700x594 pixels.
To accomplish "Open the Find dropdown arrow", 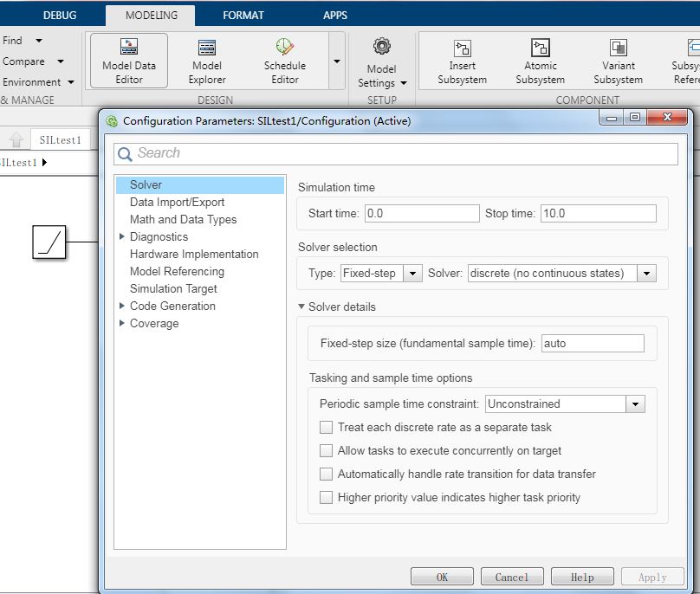I will [x=39, y=41].
